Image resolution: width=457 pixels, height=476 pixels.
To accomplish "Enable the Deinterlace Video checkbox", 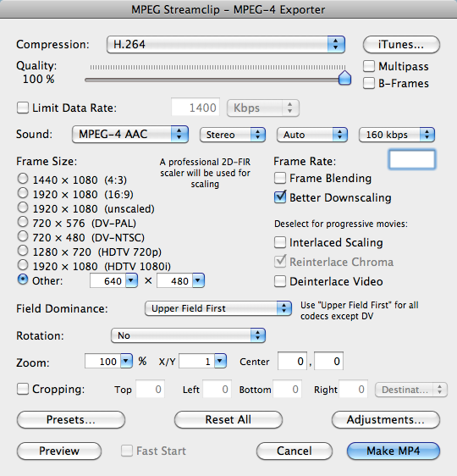I will pos(280,281).
